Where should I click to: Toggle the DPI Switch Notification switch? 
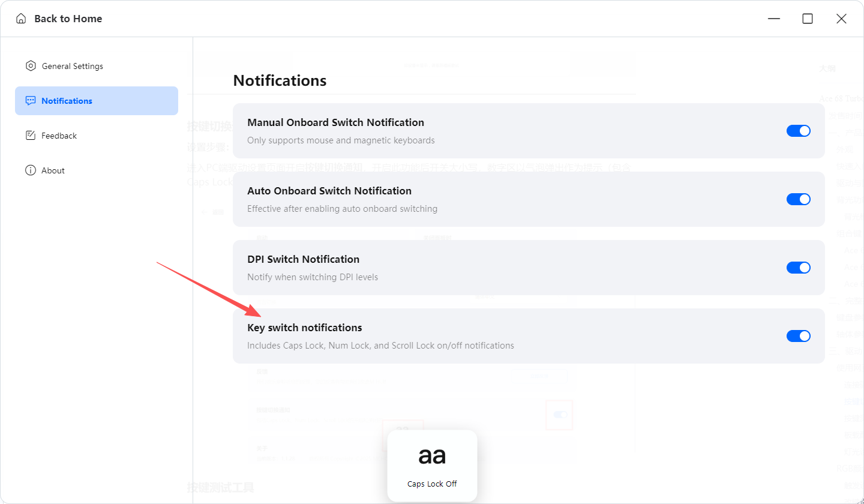tap(799, 268)
